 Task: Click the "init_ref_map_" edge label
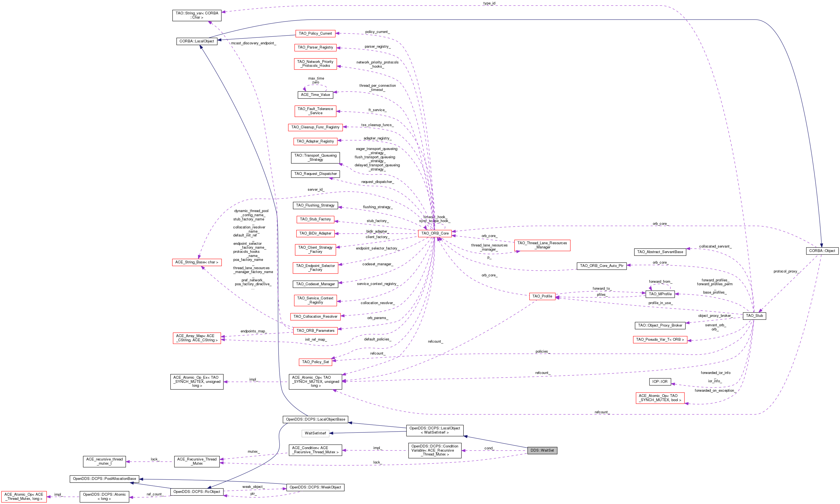coord(316,339)
